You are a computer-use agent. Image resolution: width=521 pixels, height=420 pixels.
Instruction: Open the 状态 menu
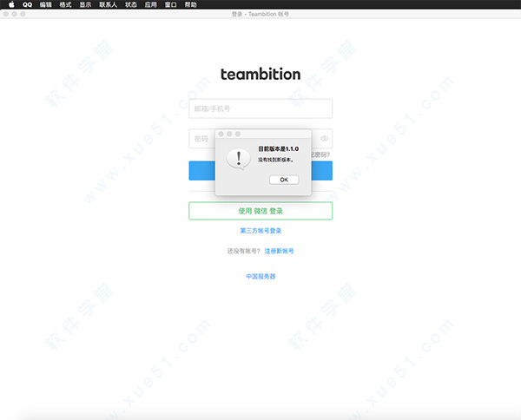click(131, 4)
